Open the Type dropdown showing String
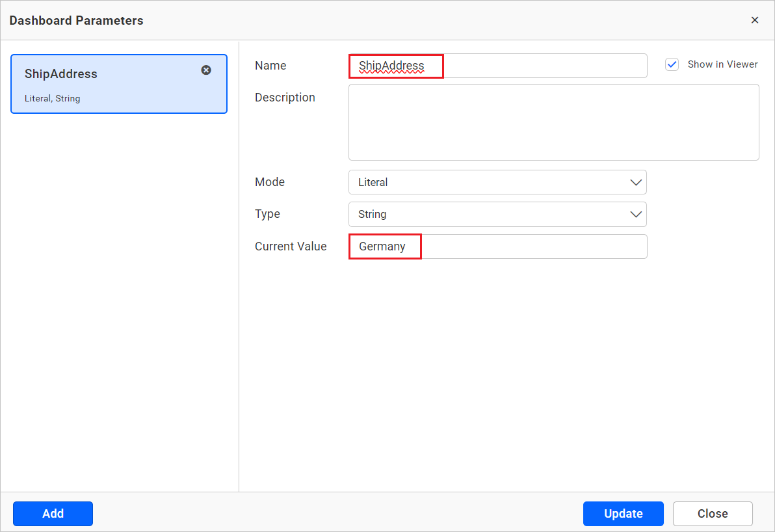 [497, 214]
